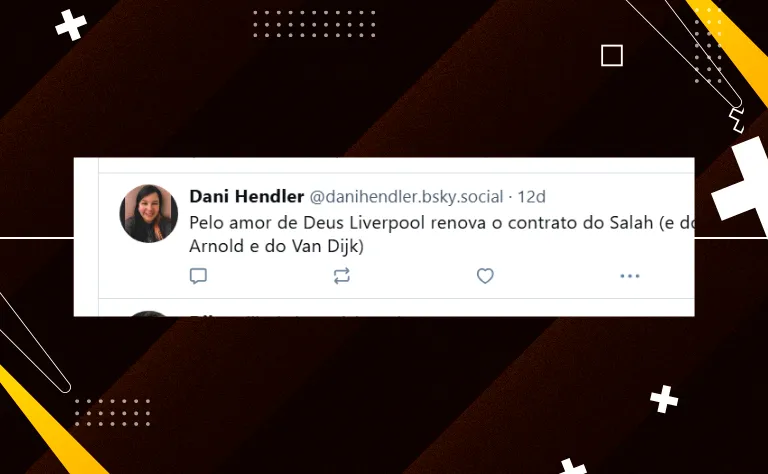Like the post with the heart icon
The height and width of the screenshot is (474, 768).
tap(485, 276)
